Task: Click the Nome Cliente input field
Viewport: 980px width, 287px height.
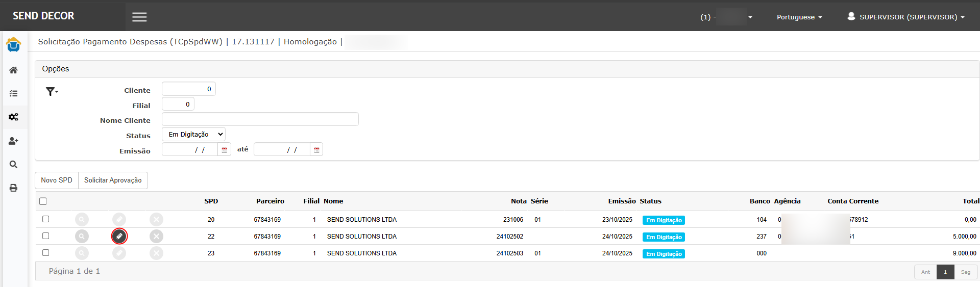Action: pyautogui.click(x=260, y=119)
